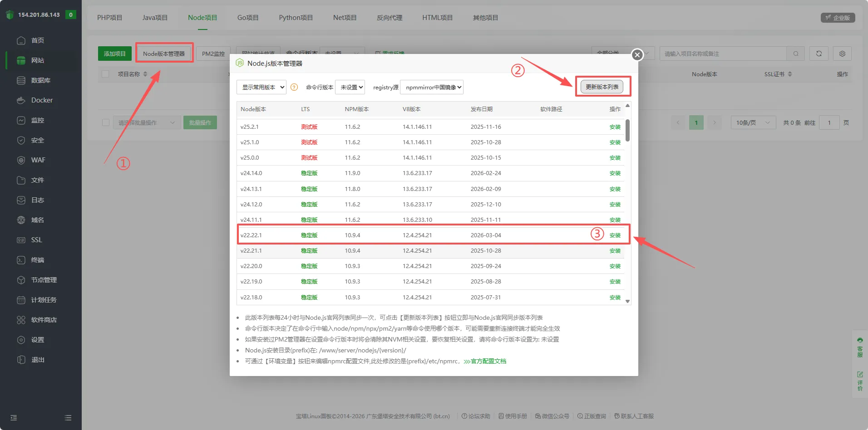Expand the command line version dropdown

[350, 87]
